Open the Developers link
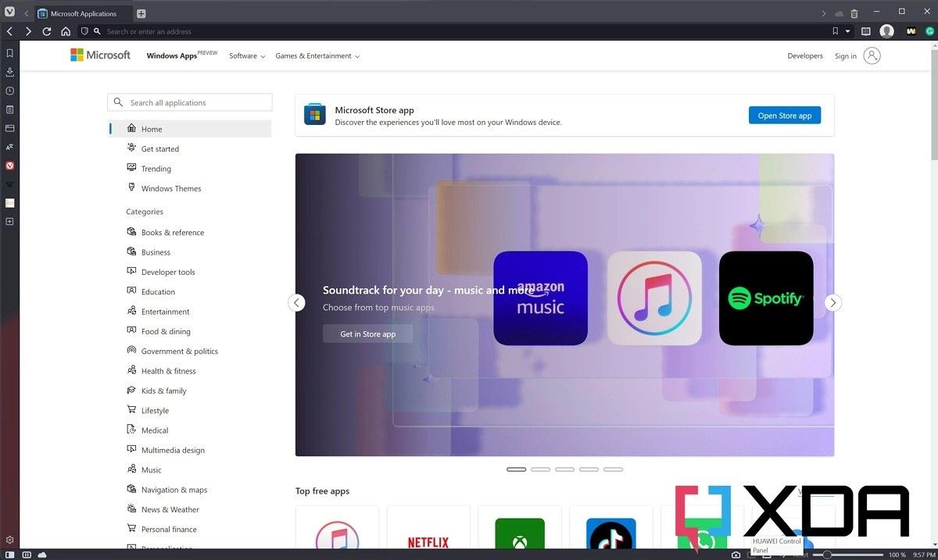938x560 pixels. point(805,56)
